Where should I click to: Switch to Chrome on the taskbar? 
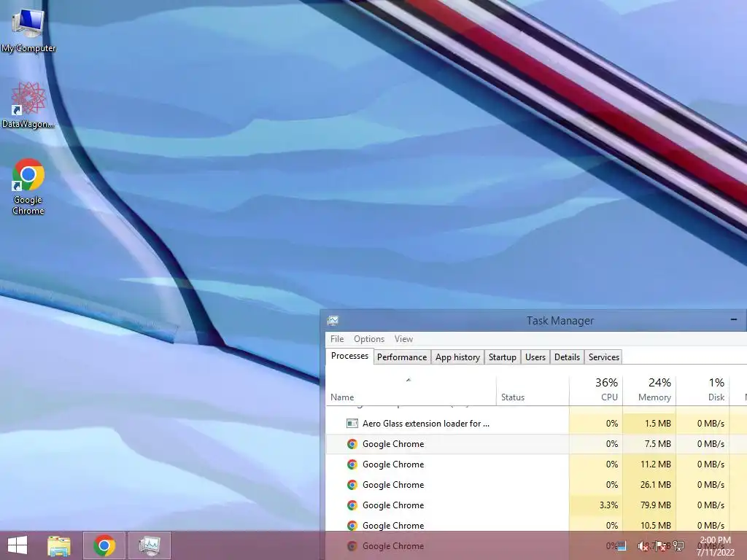(x=104, y=545)
